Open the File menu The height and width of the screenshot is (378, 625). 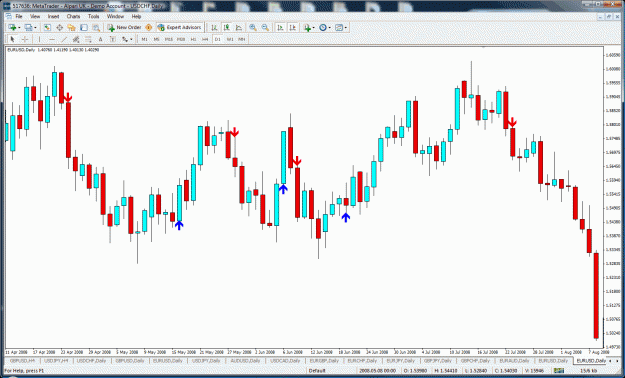click(19, 16)
